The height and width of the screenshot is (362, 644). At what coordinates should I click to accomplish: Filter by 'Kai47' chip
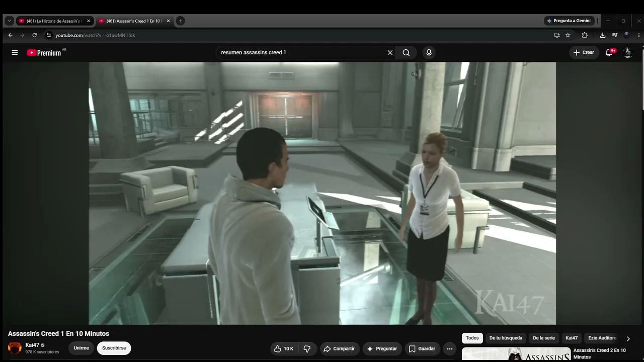[572, 338]
